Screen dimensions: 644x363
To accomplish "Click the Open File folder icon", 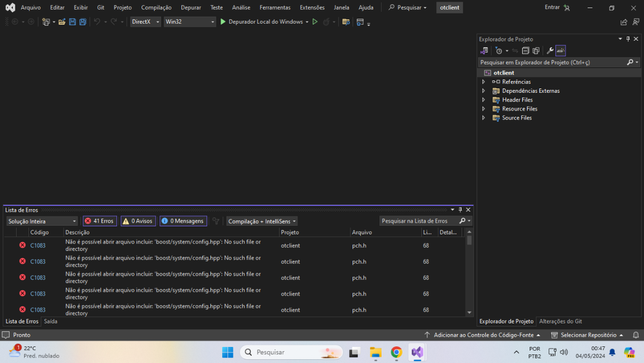I will [62, 22].
